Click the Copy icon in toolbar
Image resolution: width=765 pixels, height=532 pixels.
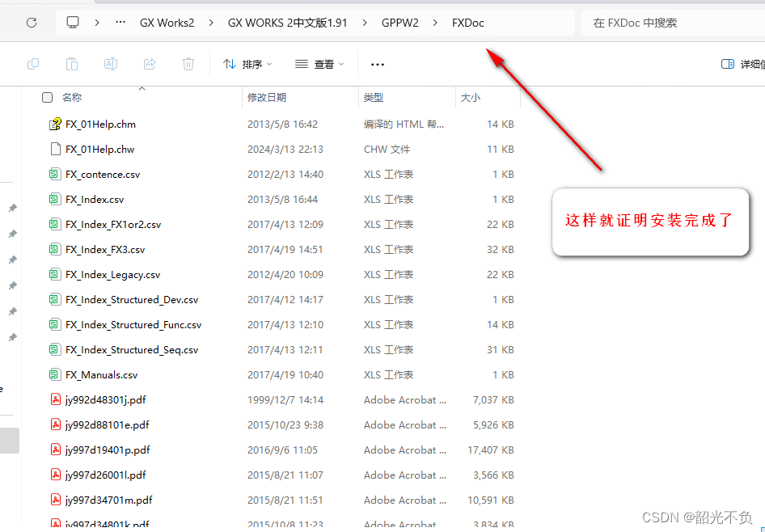[33, 64]
